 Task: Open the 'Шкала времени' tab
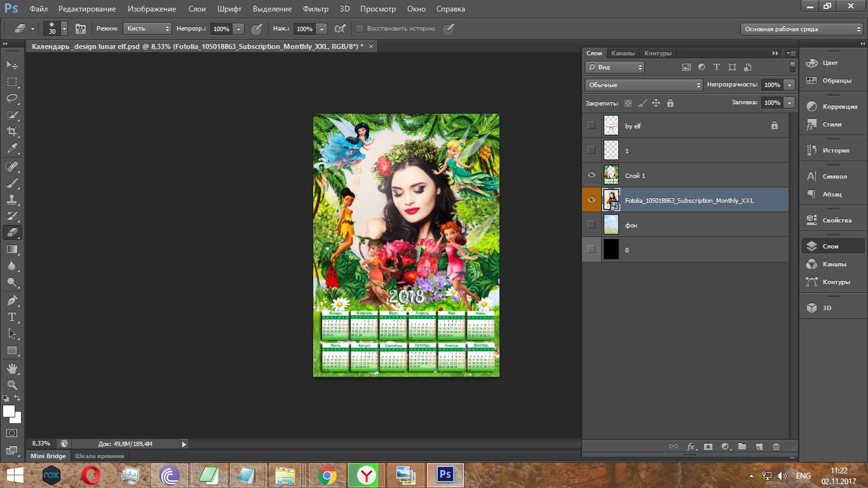[100, 456]
